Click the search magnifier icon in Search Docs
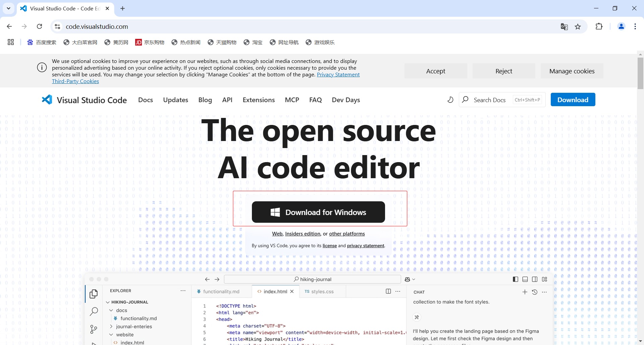 click(x=465, y=99)
